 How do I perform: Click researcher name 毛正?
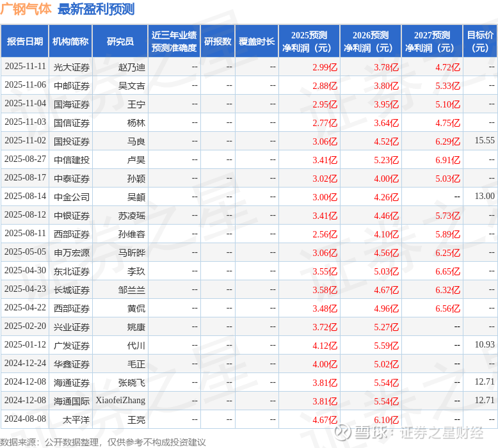[136, 364]
